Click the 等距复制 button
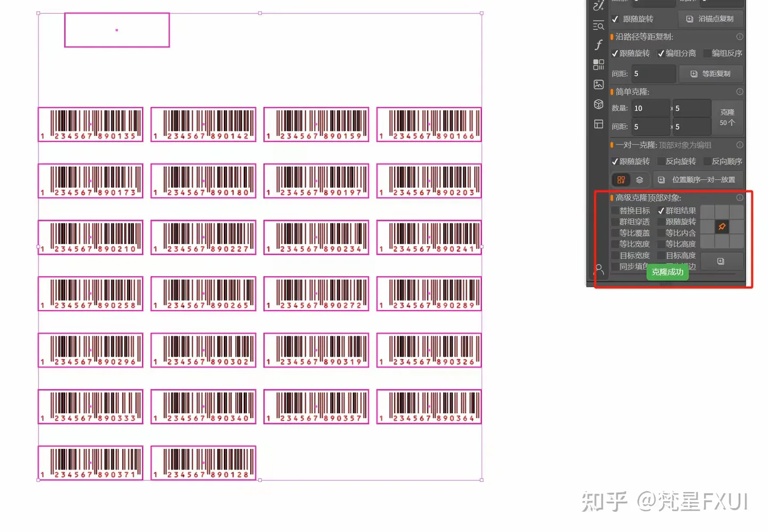Screen dimensions: 768x532 point(711,74)
